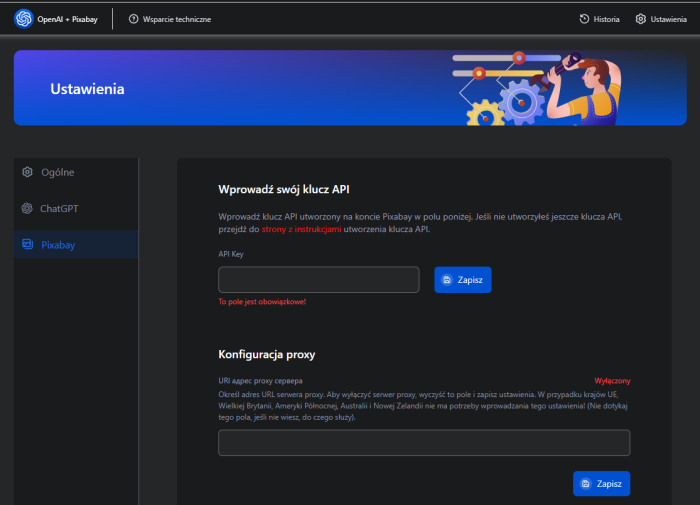Click the Ogólne gear icon in sidebar
Viewport: 700px width, 505px height.
(x=28, y=172)
